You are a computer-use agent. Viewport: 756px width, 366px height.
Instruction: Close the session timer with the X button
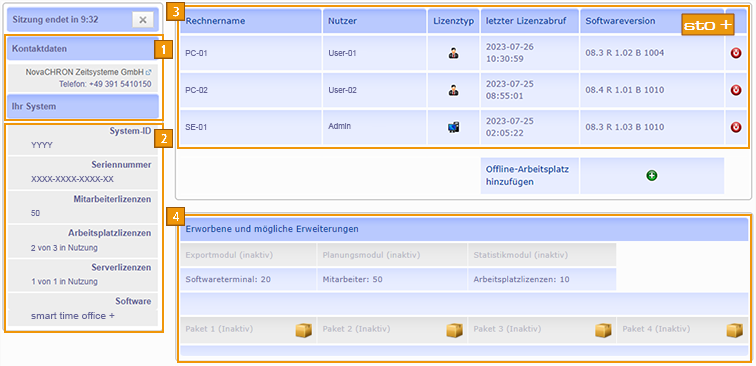click(x=143, y=20)
